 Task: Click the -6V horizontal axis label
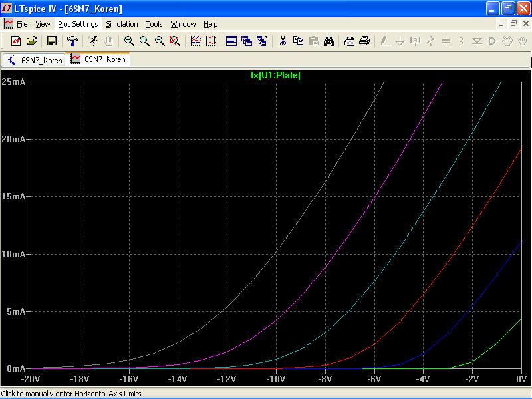click(x=374, y=379)
